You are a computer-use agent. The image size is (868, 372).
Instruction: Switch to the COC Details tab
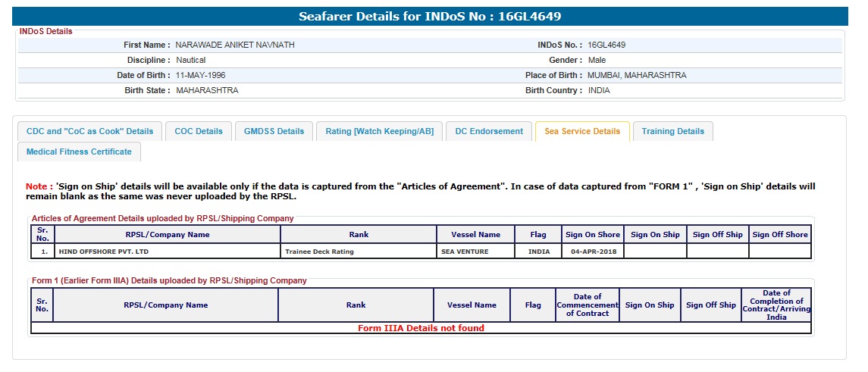[x=199, y=131]
